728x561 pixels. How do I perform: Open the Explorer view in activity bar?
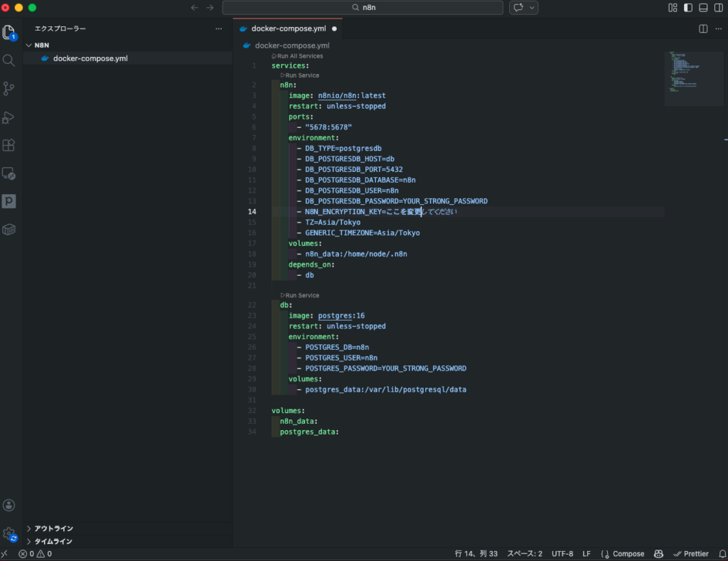9,32
